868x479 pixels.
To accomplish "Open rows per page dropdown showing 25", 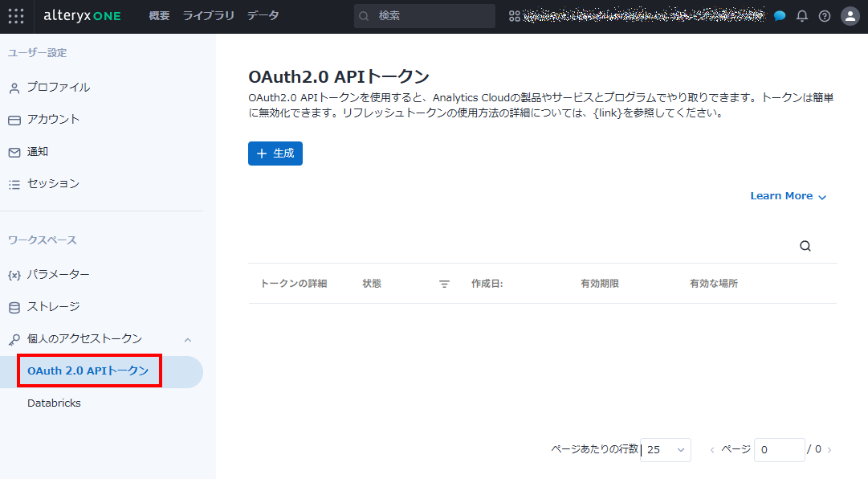I will coord(666,450).
